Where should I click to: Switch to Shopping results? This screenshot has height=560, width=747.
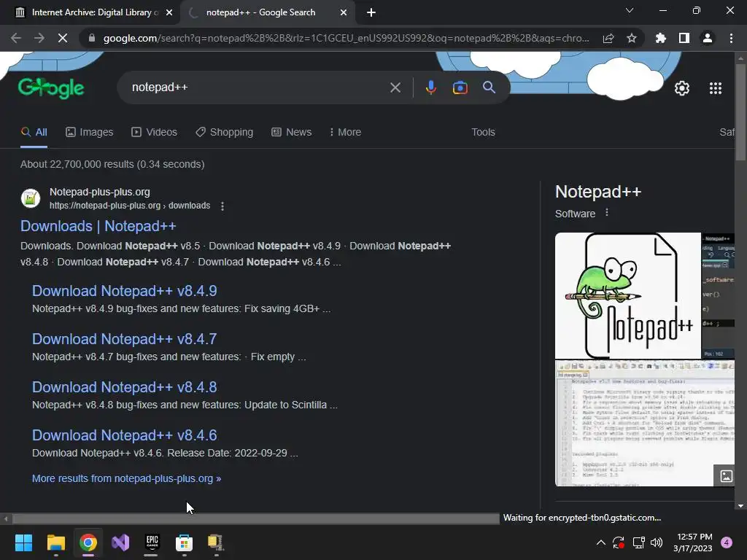tap(225, 133)
